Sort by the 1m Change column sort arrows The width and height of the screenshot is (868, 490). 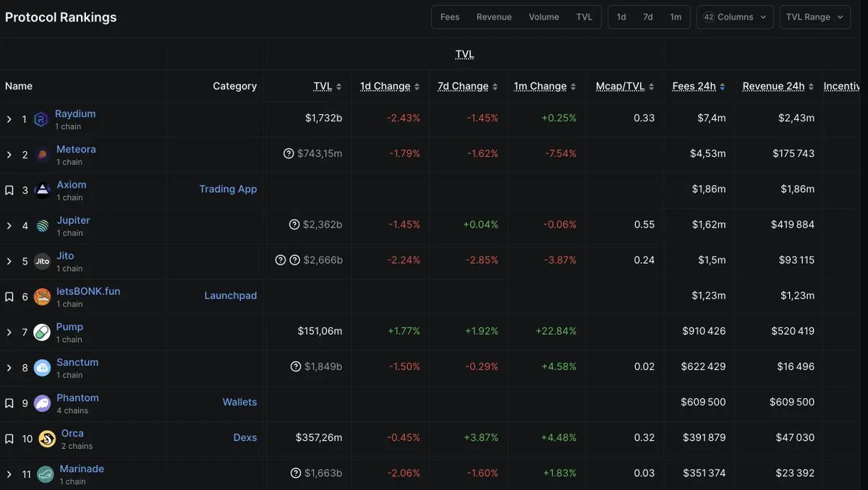click(x=573, y=87)
